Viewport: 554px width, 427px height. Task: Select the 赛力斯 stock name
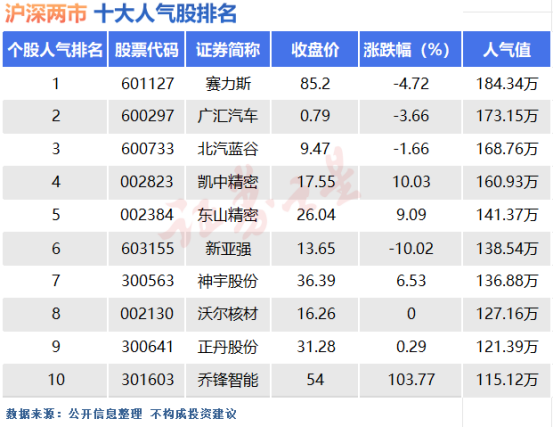tap(228, 84)
